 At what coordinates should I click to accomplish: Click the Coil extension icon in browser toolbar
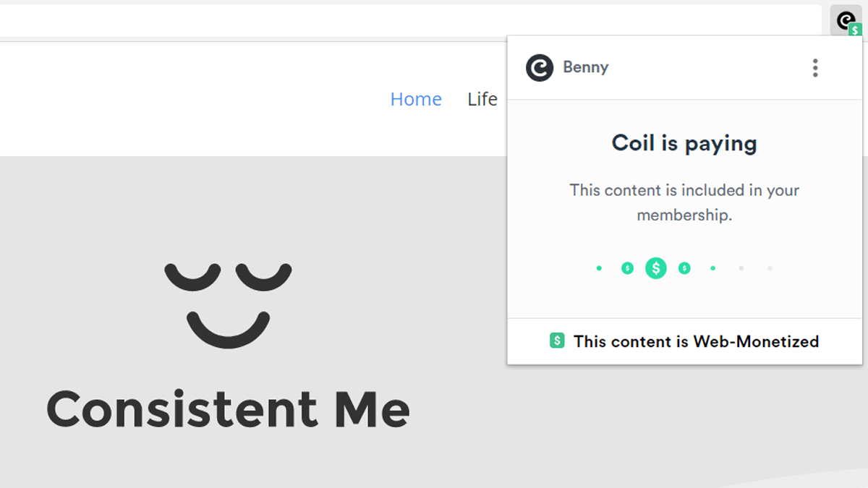pyautogui.click(x=848, y=21)
